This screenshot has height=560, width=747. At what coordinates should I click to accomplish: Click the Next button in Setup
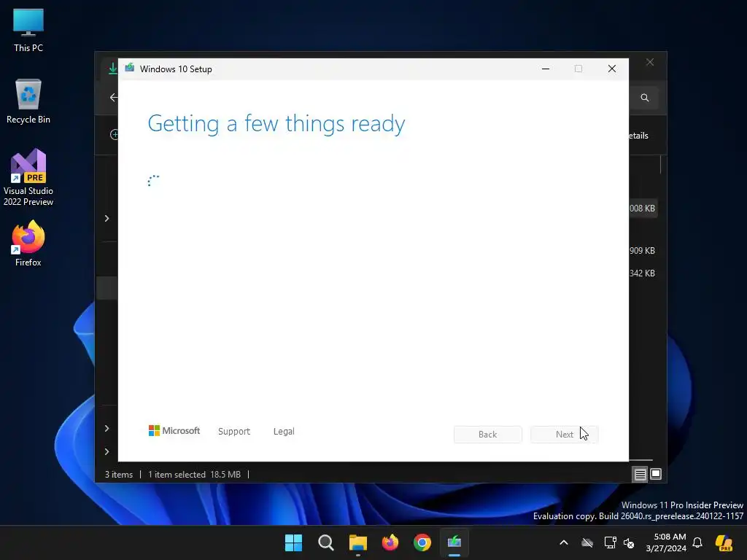(565, 435)
